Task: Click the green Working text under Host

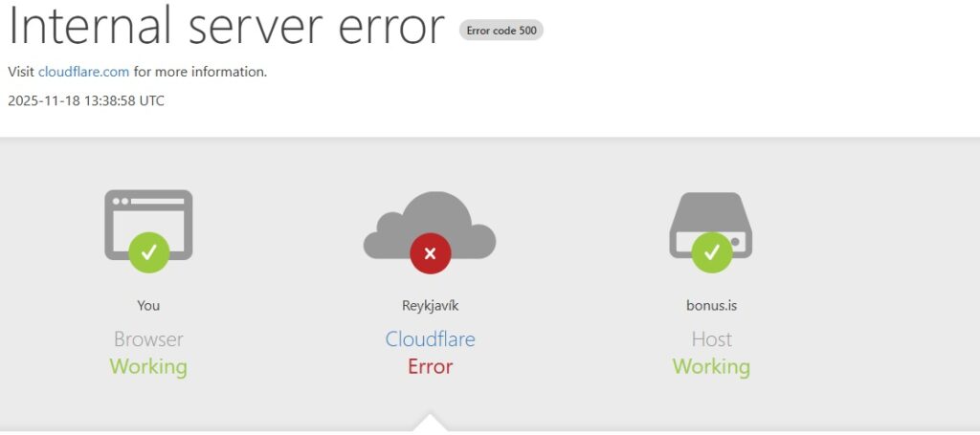Action: click(711, 366)
